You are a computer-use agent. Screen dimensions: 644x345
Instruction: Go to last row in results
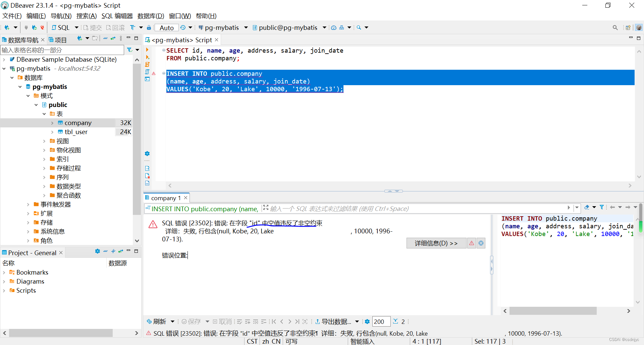coord(297,322)
